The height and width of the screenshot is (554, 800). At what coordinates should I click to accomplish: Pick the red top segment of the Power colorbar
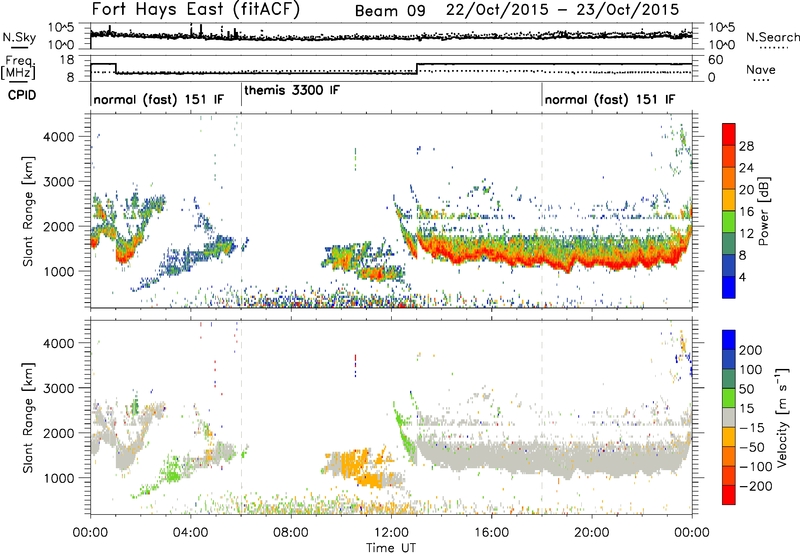click(x=729, y=134)
